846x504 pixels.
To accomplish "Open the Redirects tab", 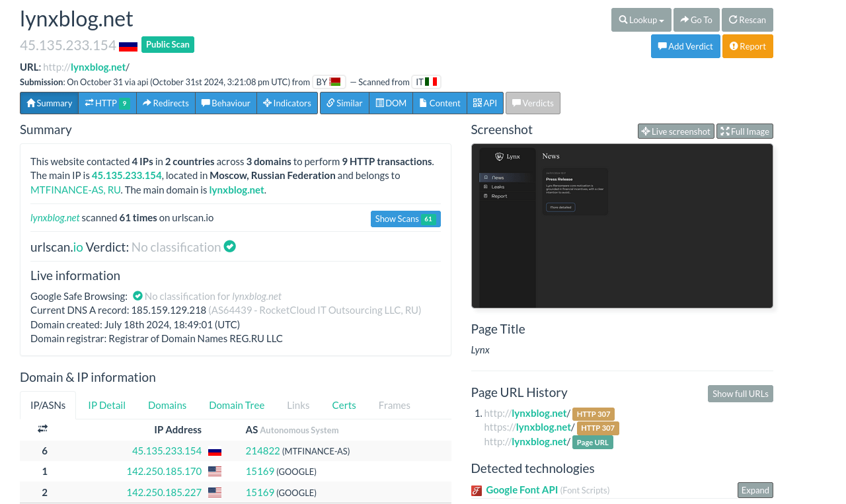I will (165, 103).
